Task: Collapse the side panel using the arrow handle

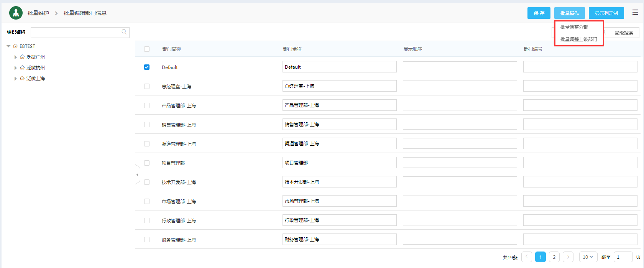Action: pos(137,175)
